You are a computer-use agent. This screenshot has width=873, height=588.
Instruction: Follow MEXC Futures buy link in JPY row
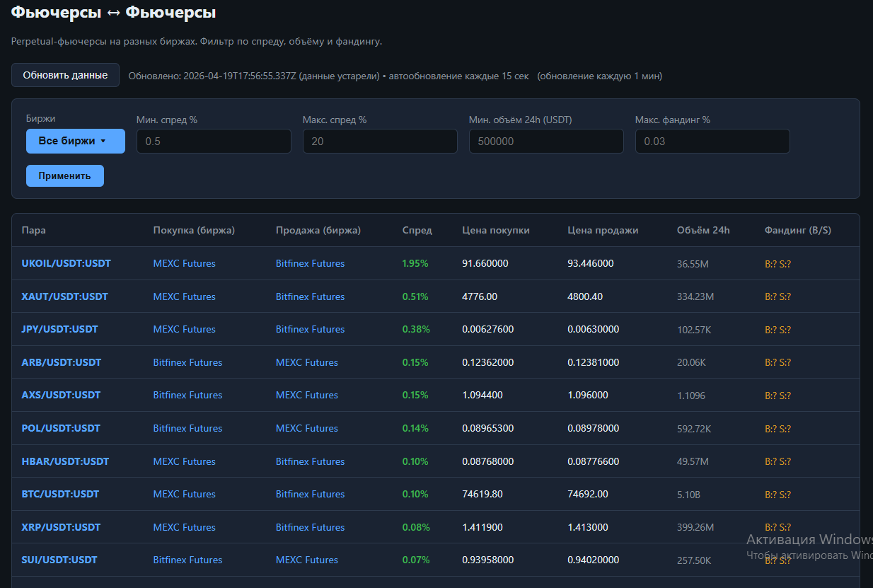185,329
